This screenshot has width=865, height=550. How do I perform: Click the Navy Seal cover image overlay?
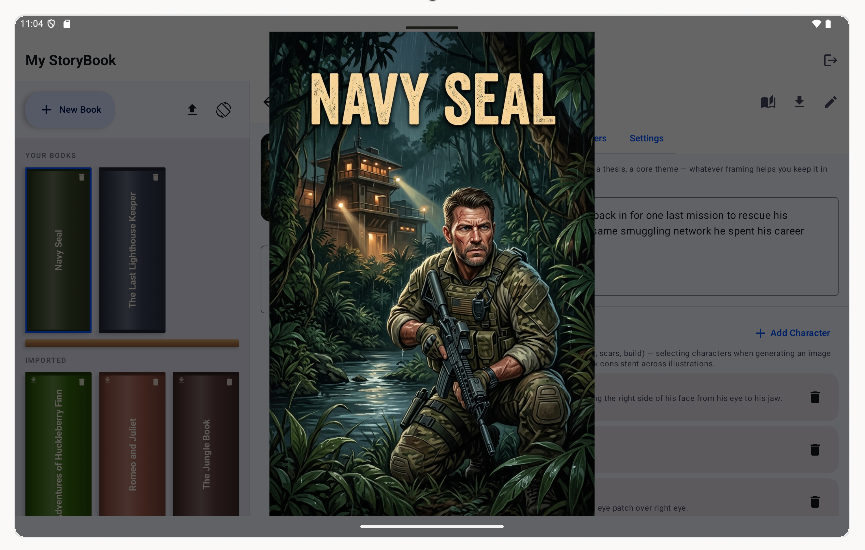point(432,274)
